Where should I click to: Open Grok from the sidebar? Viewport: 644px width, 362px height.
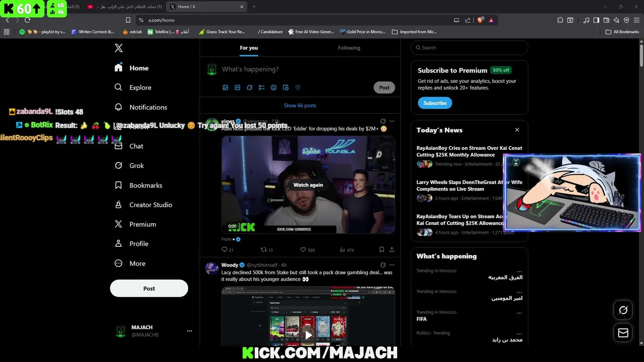[x=129, y=165]
